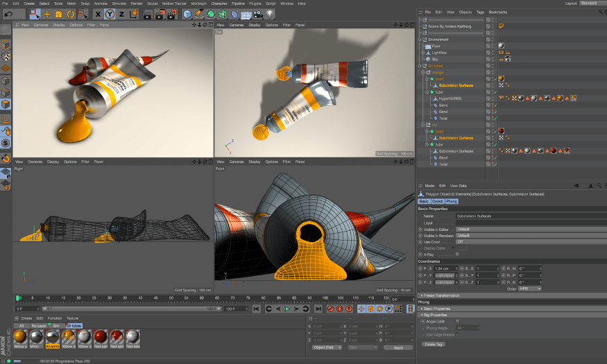The height and width of the screenshot is (364, 607).
Task: Select the Metal material swatch
Action: point(36,339)
